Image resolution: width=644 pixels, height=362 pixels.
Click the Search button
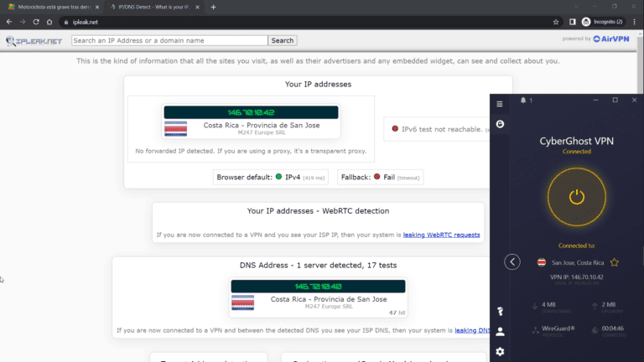[282, 40]
